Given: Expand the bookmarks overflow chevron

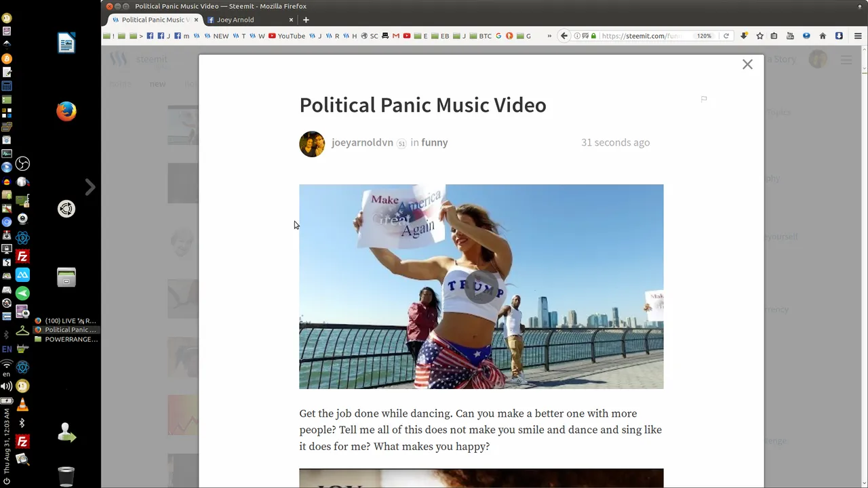Looking at the screenshot, I should 549,36.
